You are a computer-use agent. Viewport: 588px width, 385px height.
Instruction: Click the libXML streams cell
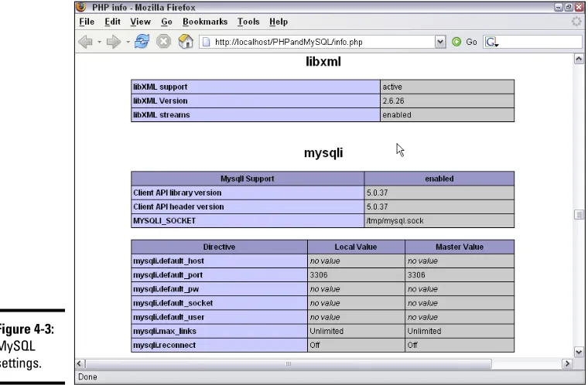[255, 114]
